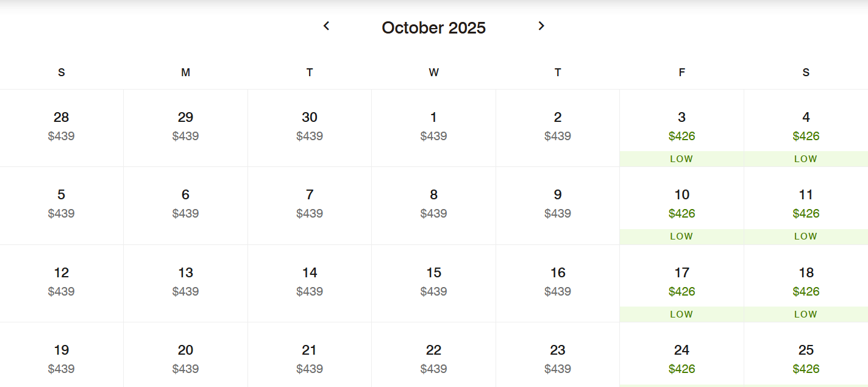Click the October 2025 month heading

coord(433,27)
